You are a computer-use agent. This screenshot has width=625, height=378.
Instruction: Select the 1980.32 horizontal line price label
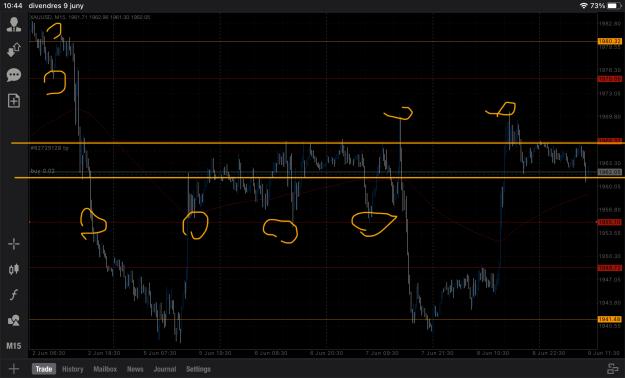coord(609,41)
